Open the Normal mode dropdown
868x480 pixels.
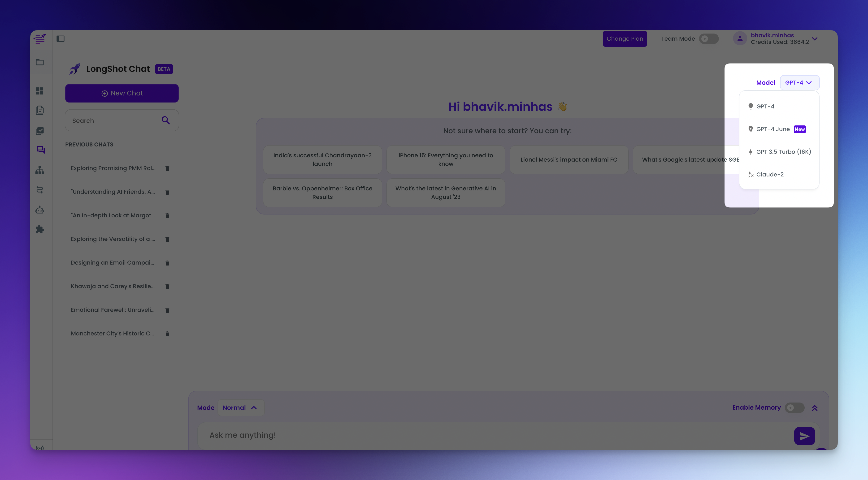point(241,407)
